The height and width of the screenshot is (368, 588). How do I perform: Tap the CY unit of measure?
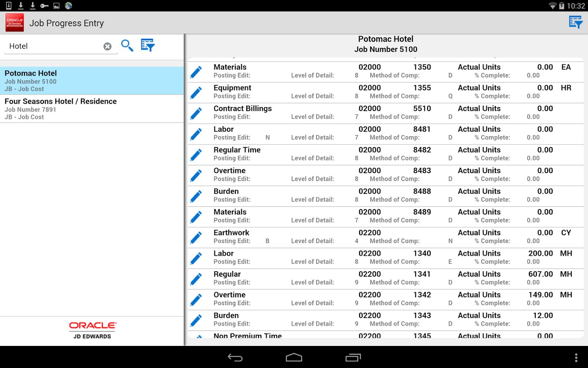566,233
